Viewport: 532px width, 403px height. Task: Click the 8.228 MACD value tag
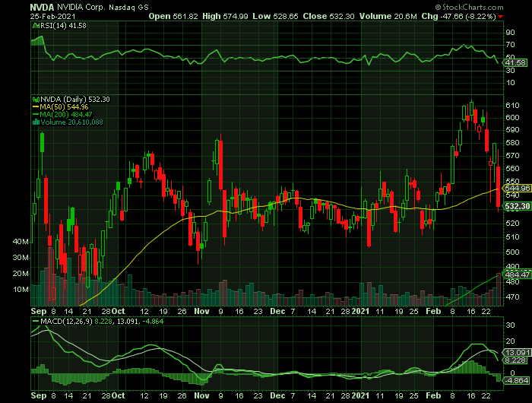click(x=516, y=360)
